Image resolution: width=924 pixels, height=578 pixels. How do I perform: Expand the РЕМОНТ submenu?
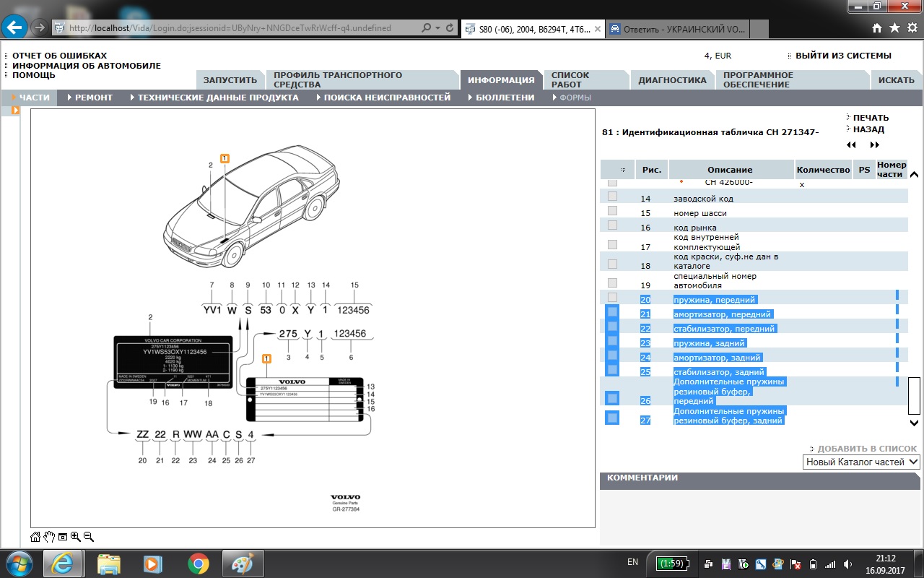(94, 98)
